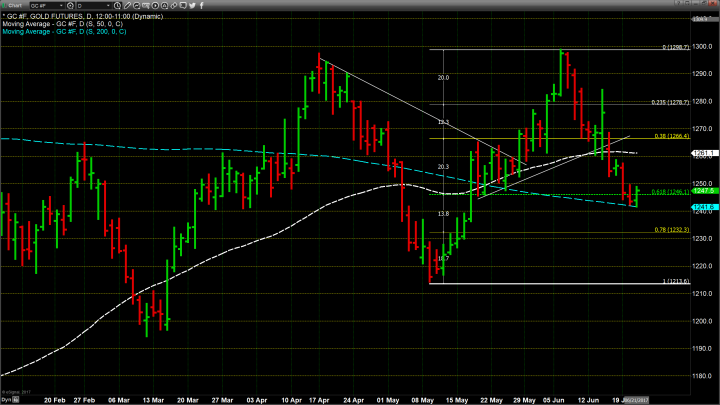Open the GC #F symbol dropdown

click(47, 6)
